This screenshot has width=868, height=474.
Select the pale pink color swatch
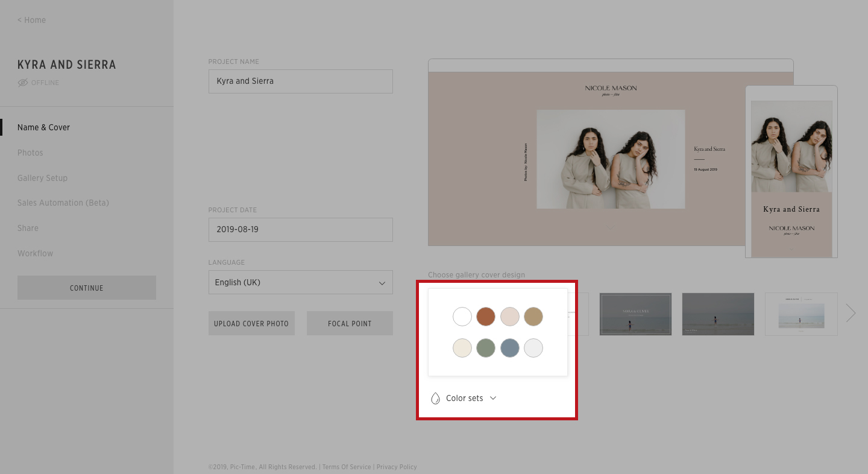point(510,317)
